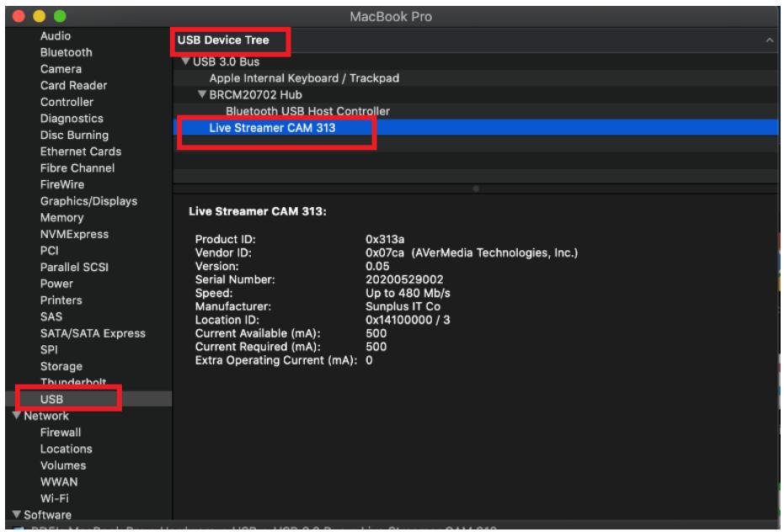
Task: Open Wi-Fi under Network
Action: 55,498
